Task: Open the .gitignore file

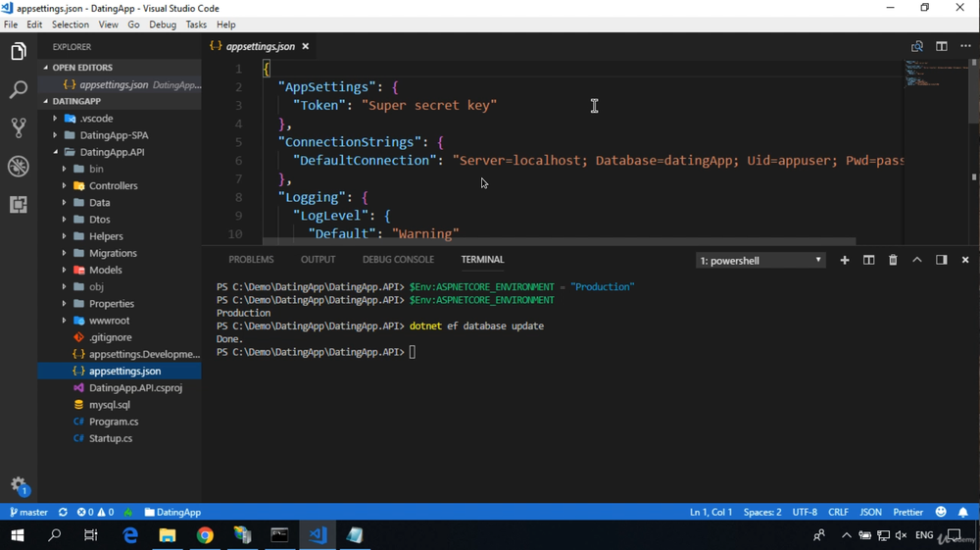Action: [119, 337]
